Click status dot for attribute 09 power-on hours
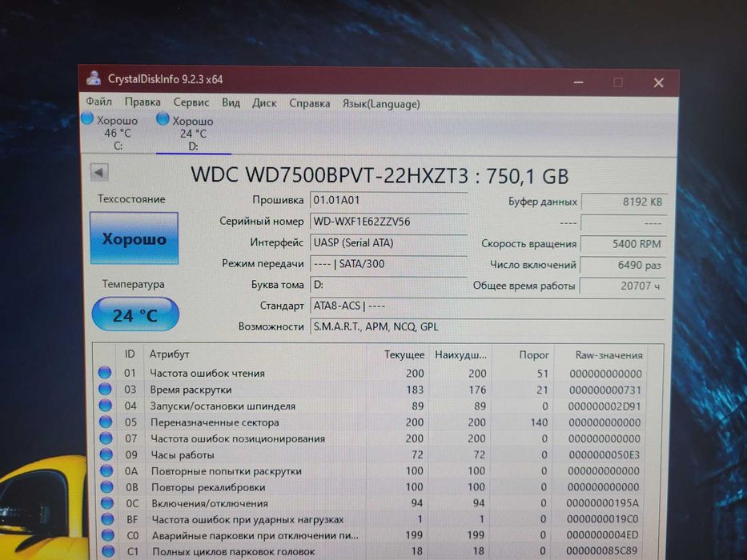The height and width of the screenshot is (560, 747). point(106,454)
